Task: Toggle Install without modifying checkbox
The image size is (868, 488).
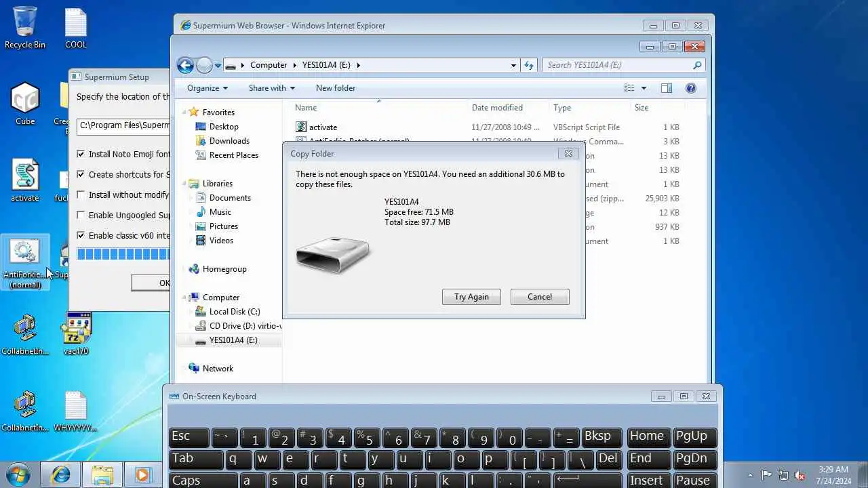Action: pyautogui.click(x=81, y=195)
